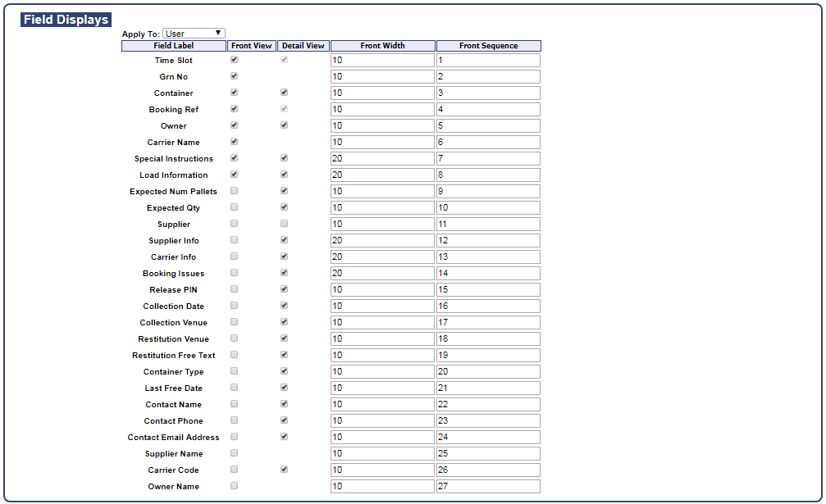Click the Last Free Date label
Screen dimensions: 826x504
click(173, 388)
